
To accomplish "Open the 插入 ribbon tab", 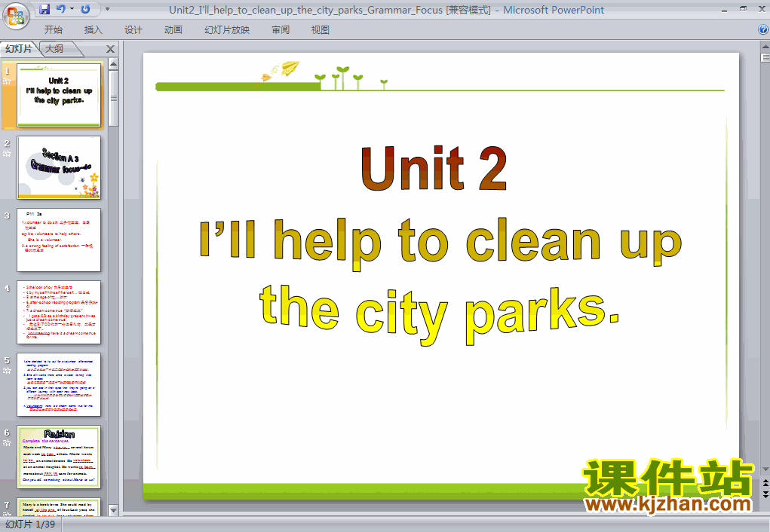I will tap(94, 30).
